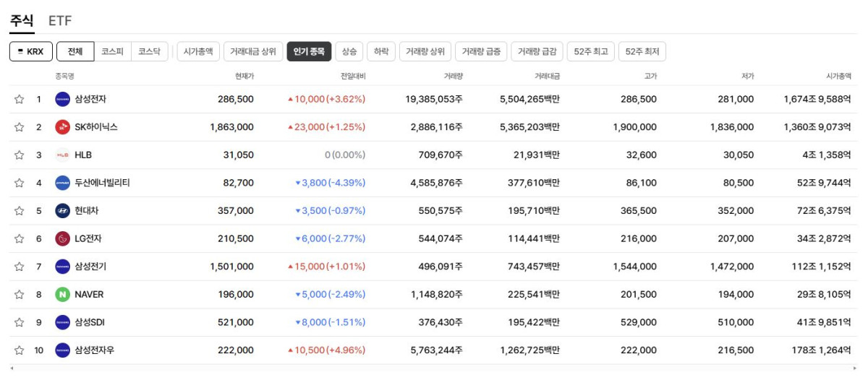Open the SK하이닉스 stock name
This screenshot has height=380, width=868.
tap(96, 127)
